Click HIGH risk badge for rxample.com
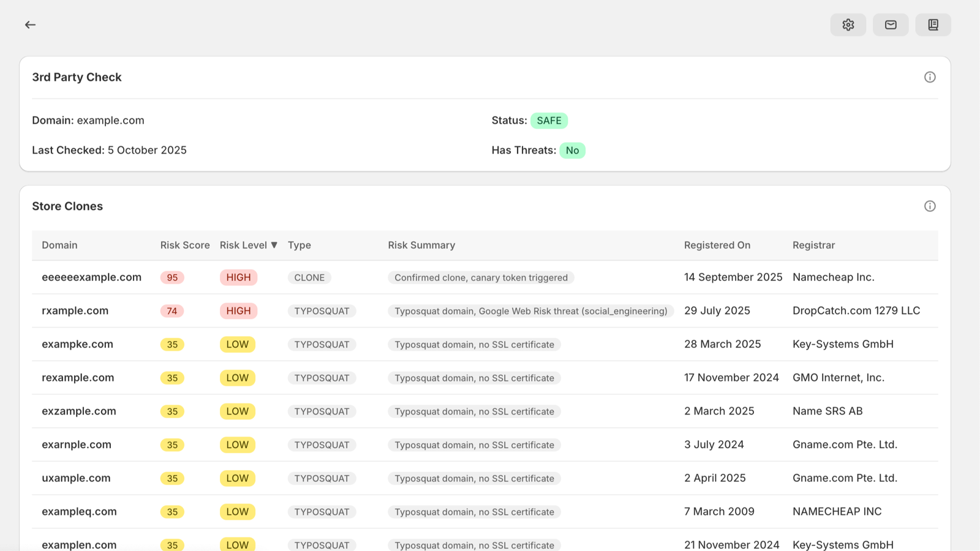This screenshot has width=980, height=551. [238, 311]
